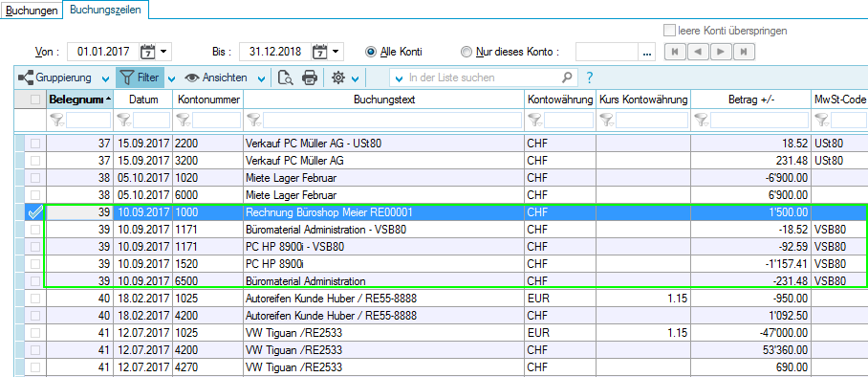Click filter funnel icon under MwSt-Code column
The width and height of the screenshot is (868, 377).
coord(823,121)
